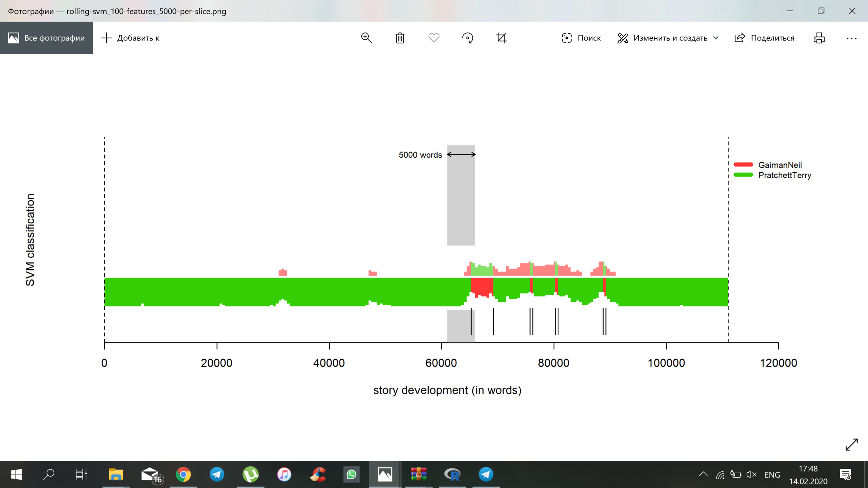Enter fullscreen with diagonal arrows icon
Viewport: 868px width, 488px height.
851,444
